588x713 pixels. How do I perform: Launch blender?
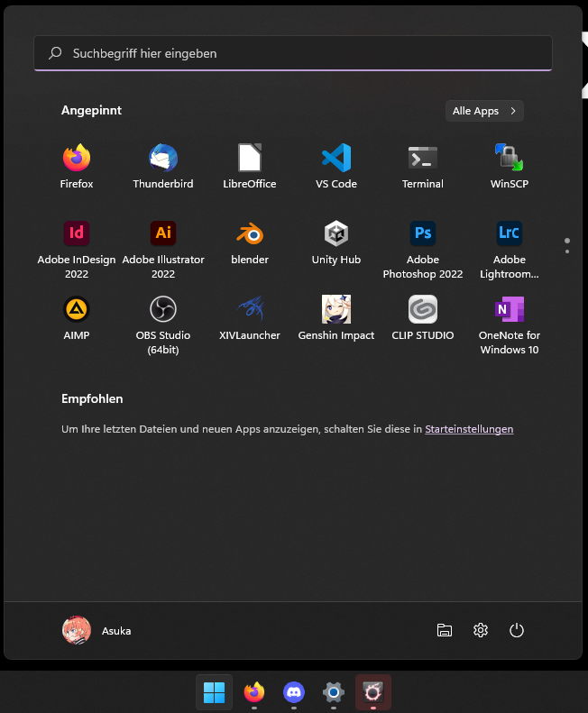click(x=250, y=242)
